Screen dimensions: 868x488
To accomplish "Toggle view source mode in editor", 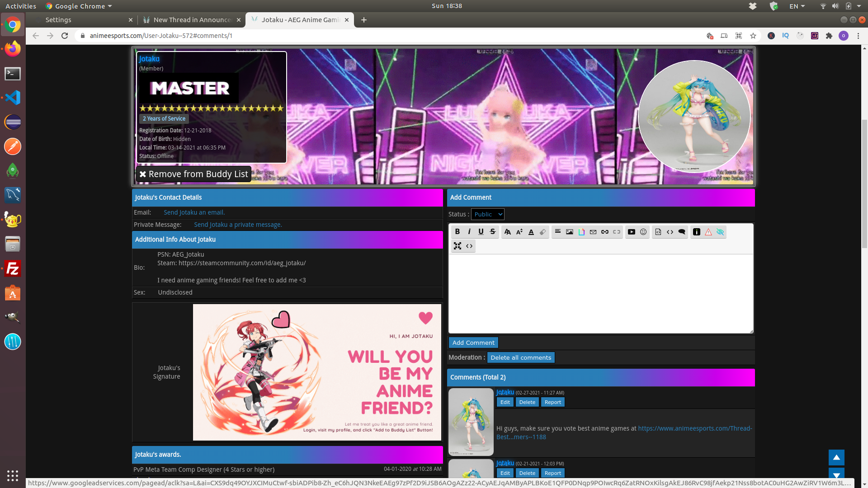I will click(469, 246).
